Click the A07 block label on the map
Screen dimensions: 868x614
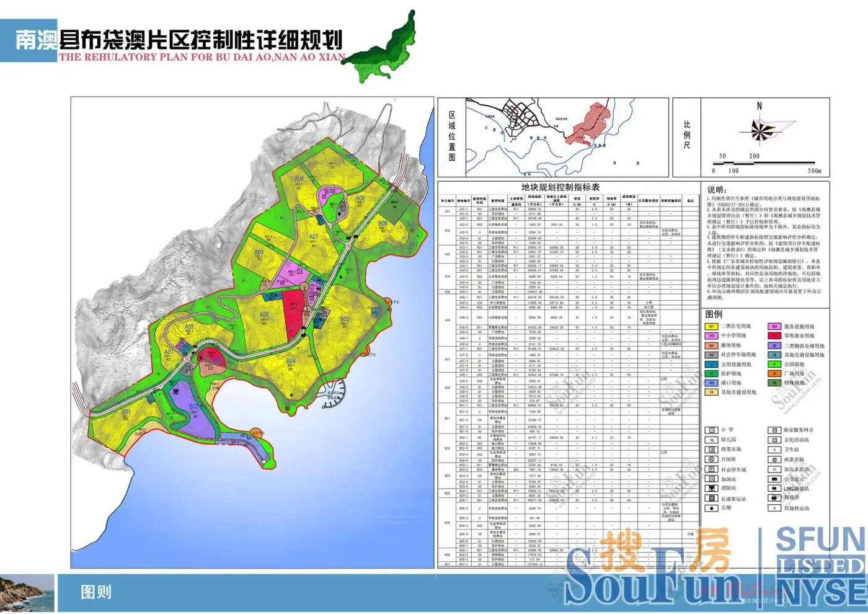pos(314,236)
